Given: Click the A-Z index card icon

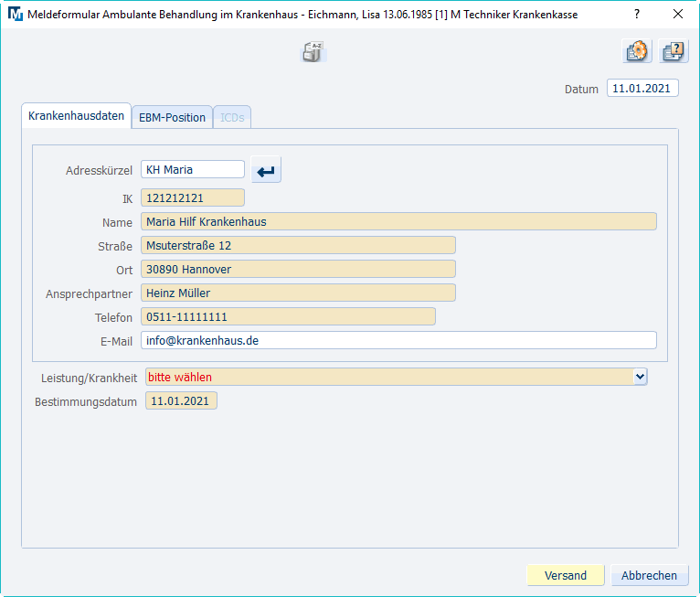Looking at the screenshot, I should pyautogui.click(x=313, y=53).
